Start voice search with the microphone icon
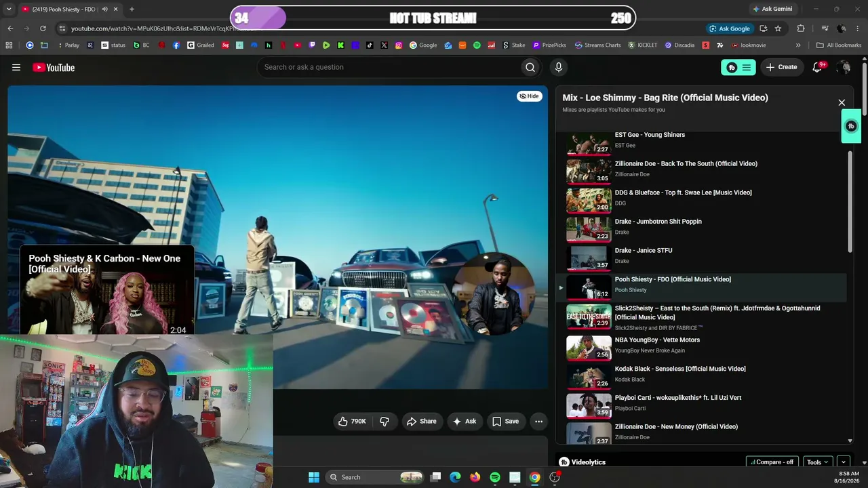 (559, 67)
